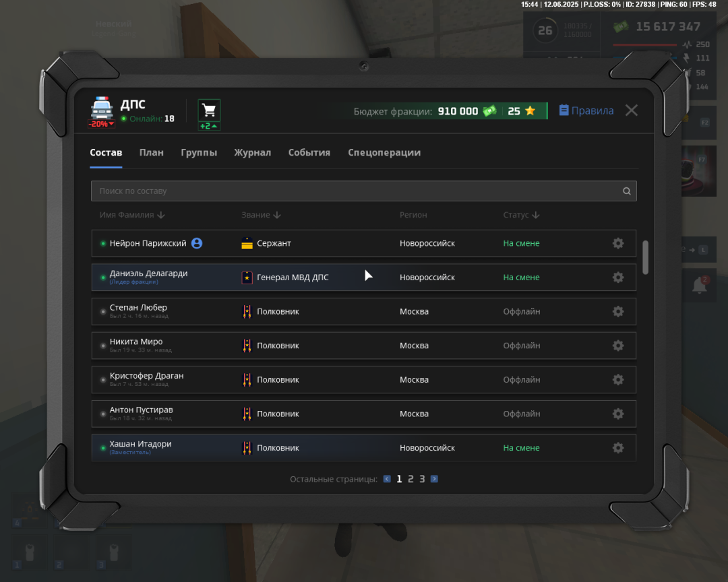Go to roster page 2
The image size is (728, 582).
point(411,479)
